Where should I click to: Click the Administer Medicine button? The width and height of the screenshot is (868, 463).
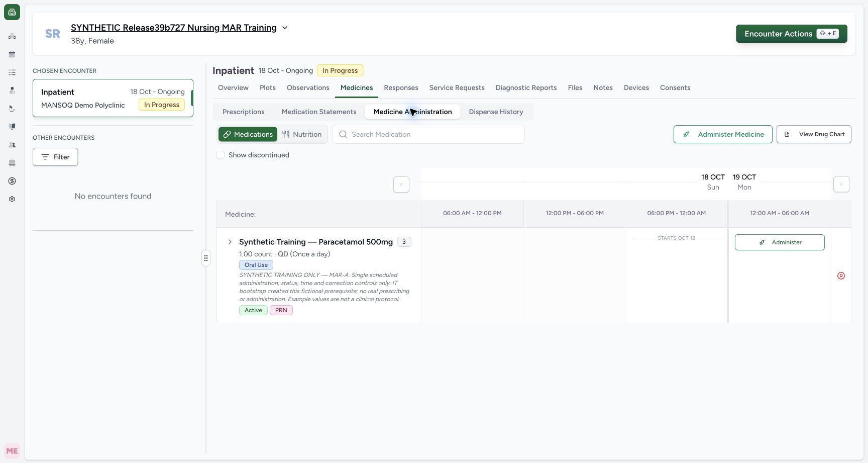pyautogui.click(x=723, y=134)
